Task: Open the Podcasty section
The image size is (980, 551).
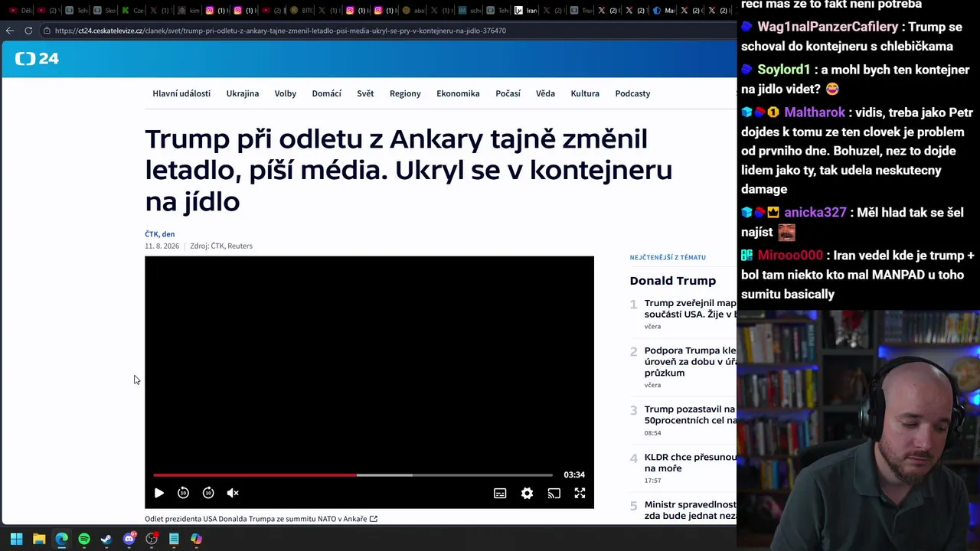Action: click(632, 93)
